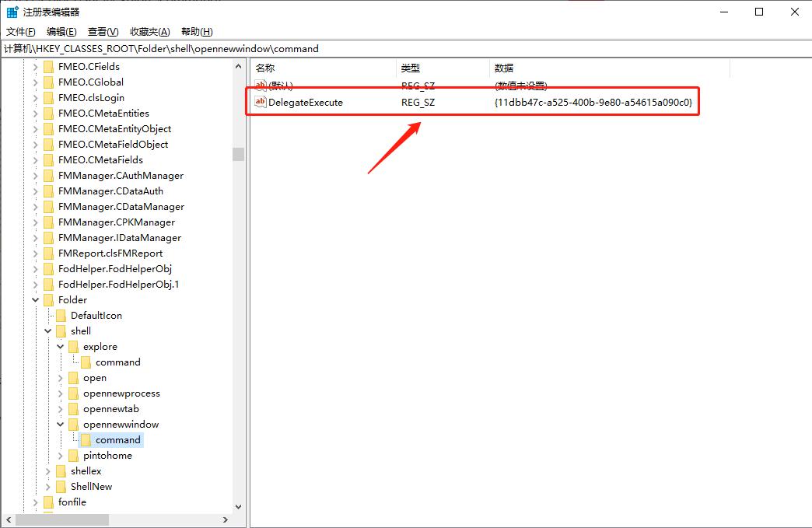Image resolution: width=812 pixels, height=528 pixels.
Task: Click the command folder icon under opennewwindow
Action: click(86, 439)
